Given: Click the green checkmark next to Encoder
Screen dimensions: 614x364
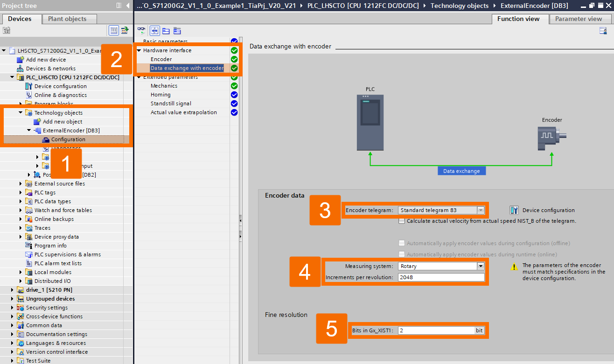Looking at the screenshot, I should click(234, 59).
